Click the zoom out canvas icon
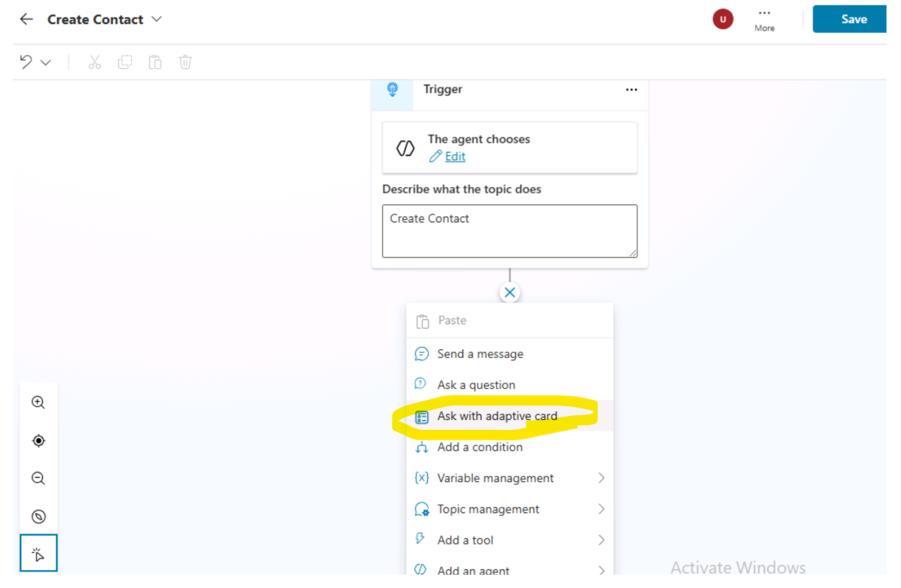This screenshot has height=588, width=901. [x=38, y=478]
